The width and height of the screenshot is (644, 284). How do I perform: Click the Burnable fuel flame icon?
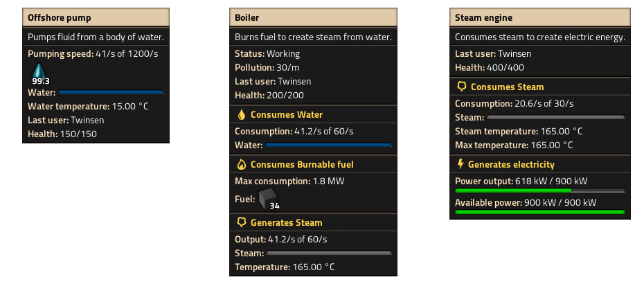click(x=242, y=164)
